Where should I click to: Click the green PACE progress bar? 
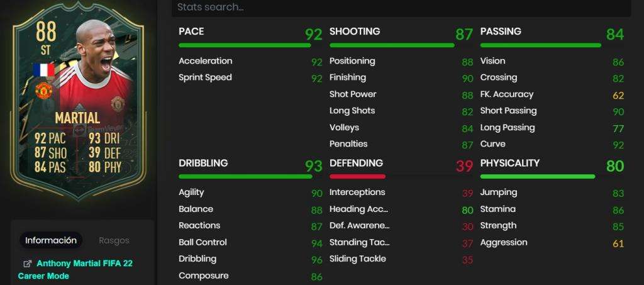tap(245, 45)
